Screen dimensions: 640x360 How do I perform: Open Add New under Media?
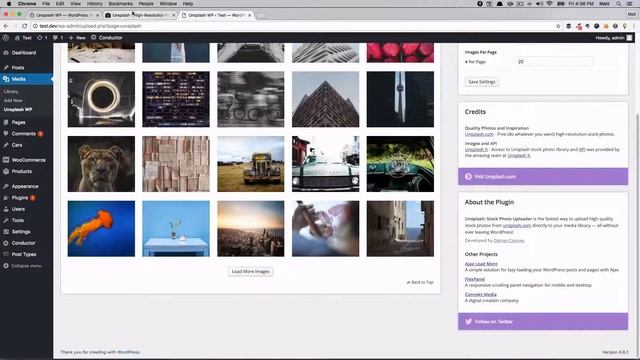[x=13, y=100]
